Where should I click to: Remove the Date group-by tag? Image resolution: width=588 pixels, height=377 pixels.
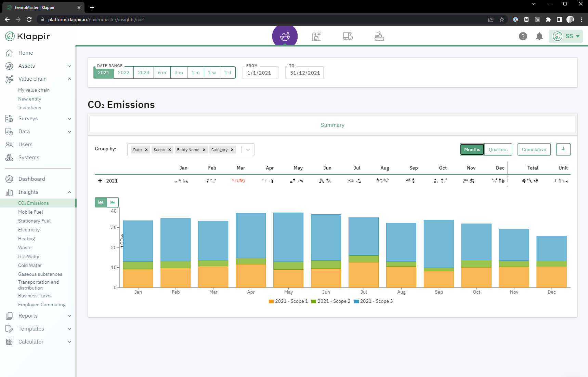point(146,150)
